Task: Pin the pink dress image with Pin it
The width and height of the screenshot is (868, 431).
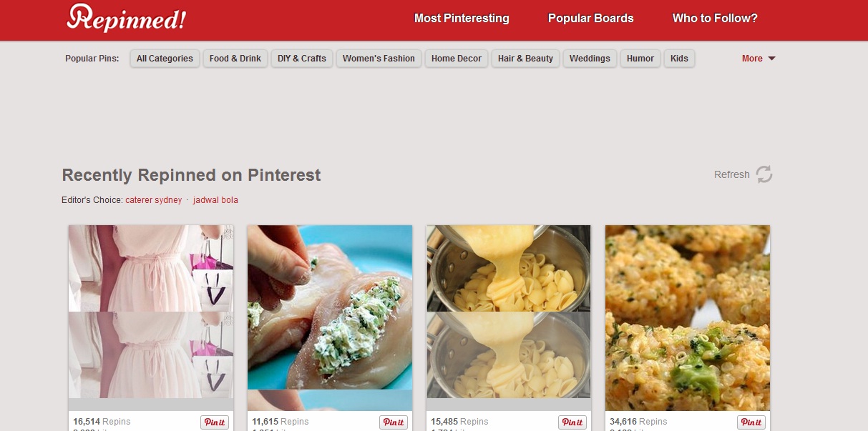Action: 215,422
